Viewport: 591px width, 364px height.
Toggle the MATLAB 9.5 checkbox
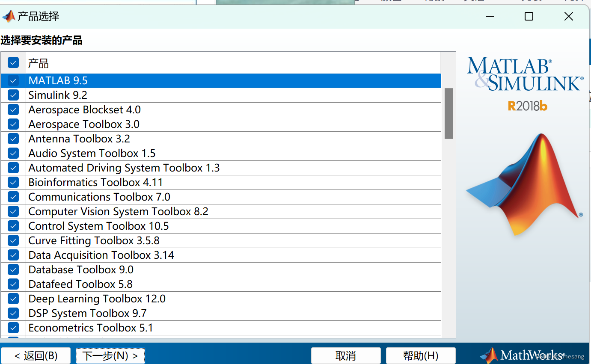pyautogui.click(x=13, y=80)
